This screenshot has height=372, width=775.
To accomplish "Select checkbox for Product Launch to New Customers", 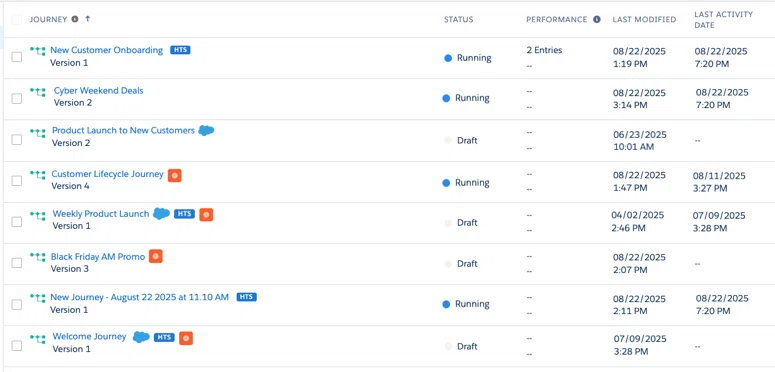I will [x=17, y=139].
